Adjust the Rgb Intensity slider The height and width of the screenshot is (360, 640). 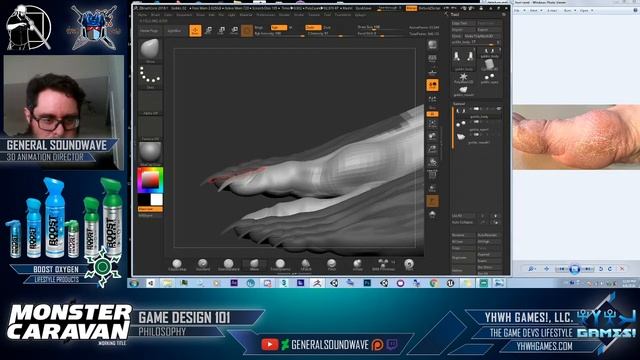[279, 34]
